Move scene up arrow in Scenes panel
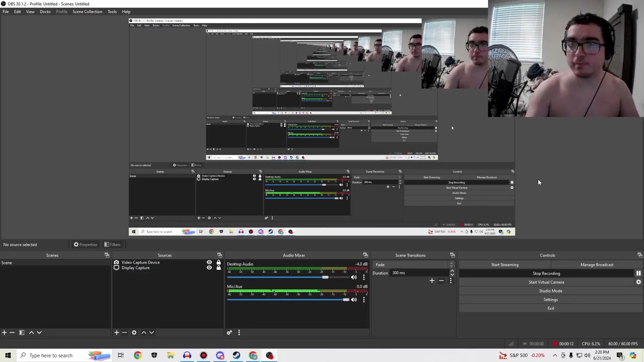 pyautogui.click(x=31, y=332)
